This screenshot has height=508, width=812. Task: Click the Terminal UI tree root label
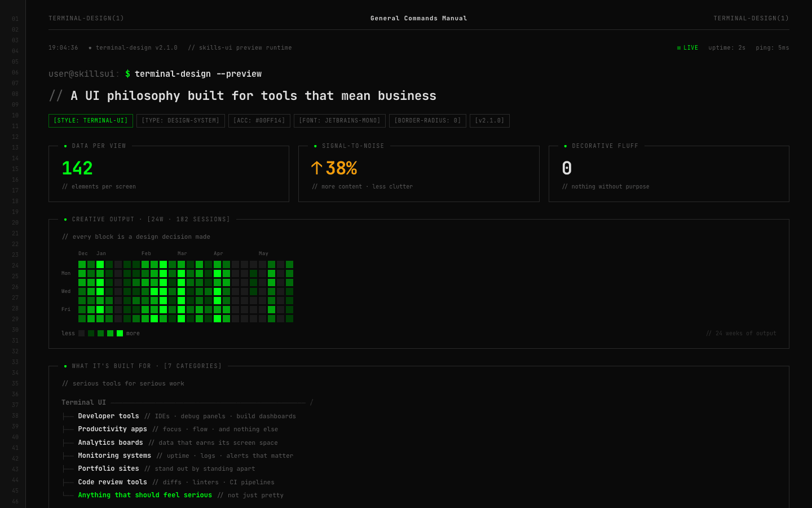point(83,402)
